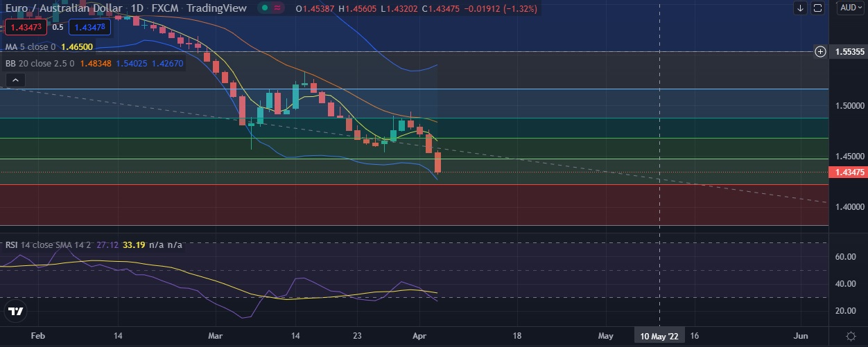868x347 pixels.
Task: Click the 1D interval label
Action: [137, 8]
